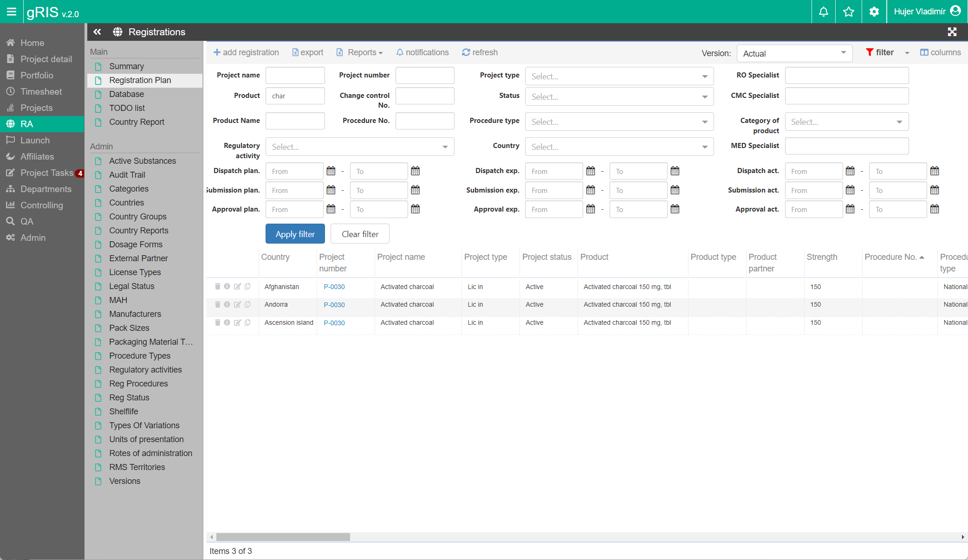Open calendar for Approval plan. From date
Image resolution: width=968 pixels, height=560 pixels.
point(331,209)
